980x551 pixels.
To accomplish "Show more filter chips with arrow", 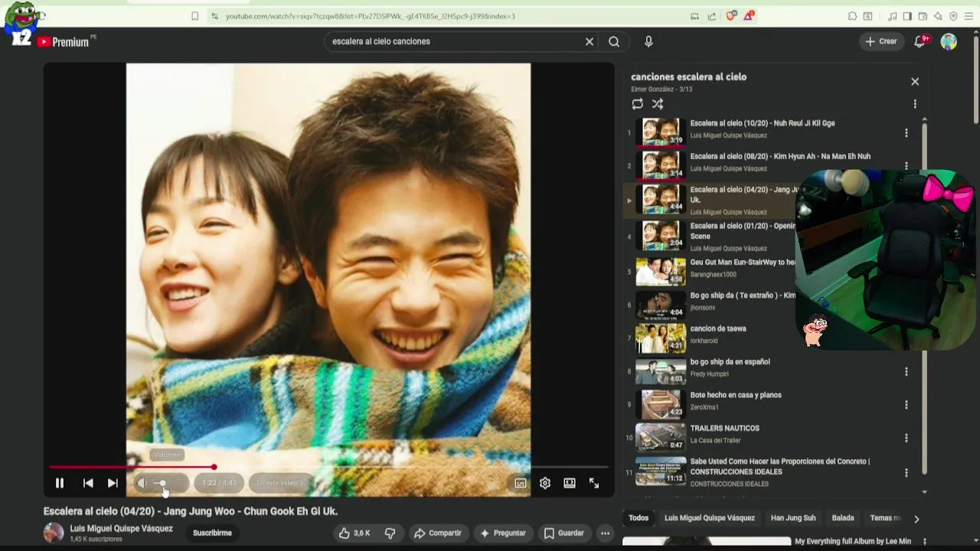I will (x=916, y=519).
